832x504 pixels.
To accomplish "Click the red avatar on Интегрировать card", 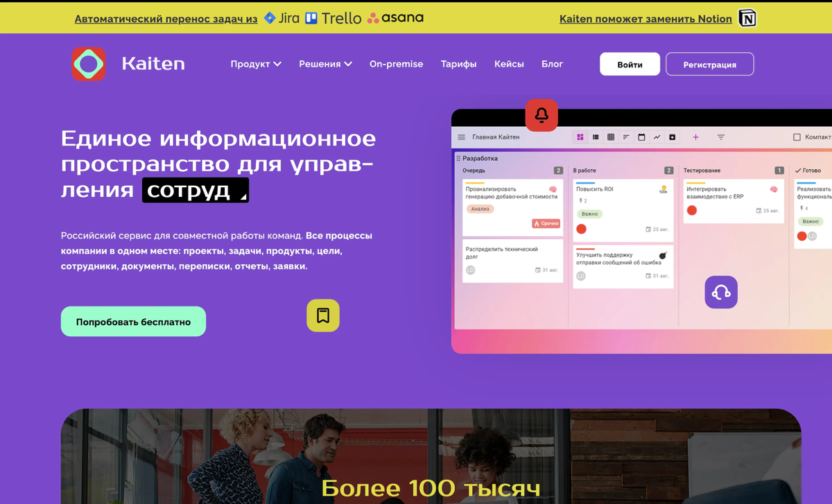I will click(x=692, y=210).
